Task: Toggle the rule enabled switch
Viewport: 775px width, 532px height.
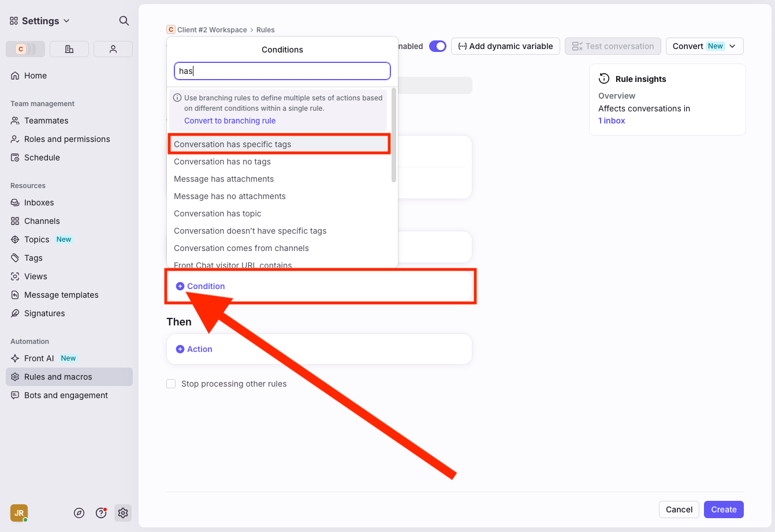Action: pyautogui.click(x=437, y=46)
